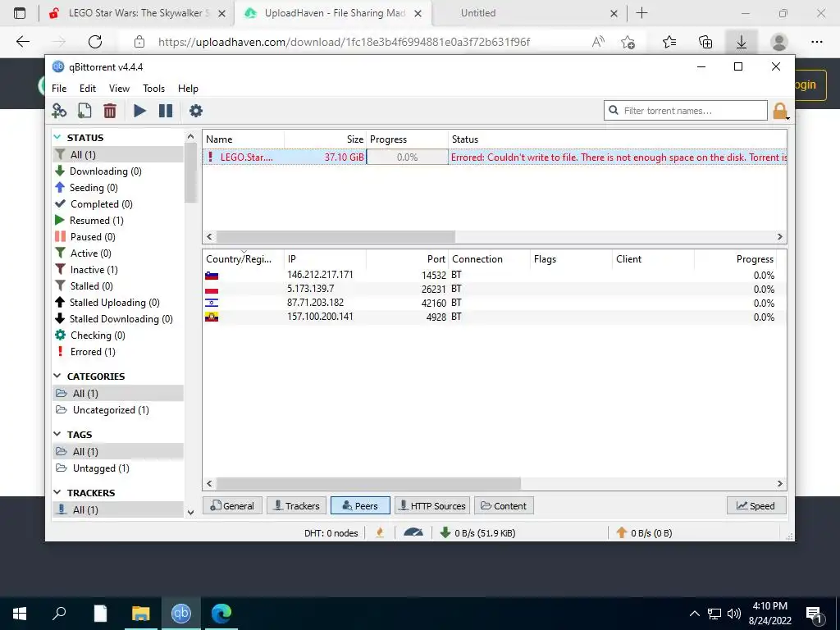Click the 0.0% progress bar of LEGO torrent
Screen dimensions: 840x630
407,157
